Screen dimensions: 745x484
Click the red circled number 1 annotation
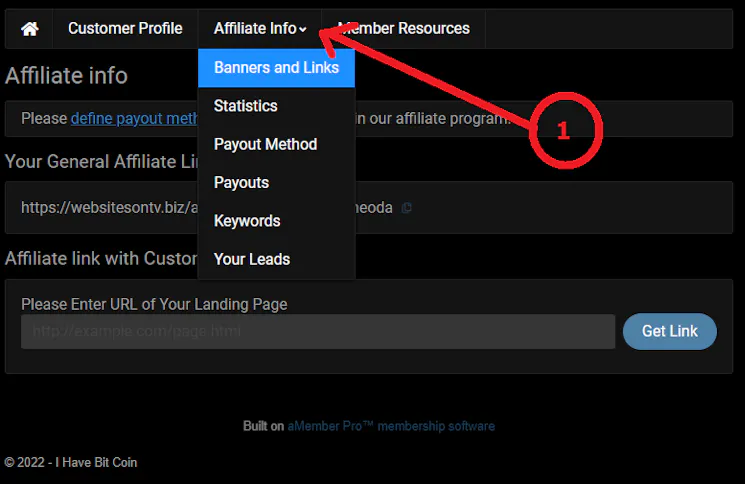tap(563, 130)
